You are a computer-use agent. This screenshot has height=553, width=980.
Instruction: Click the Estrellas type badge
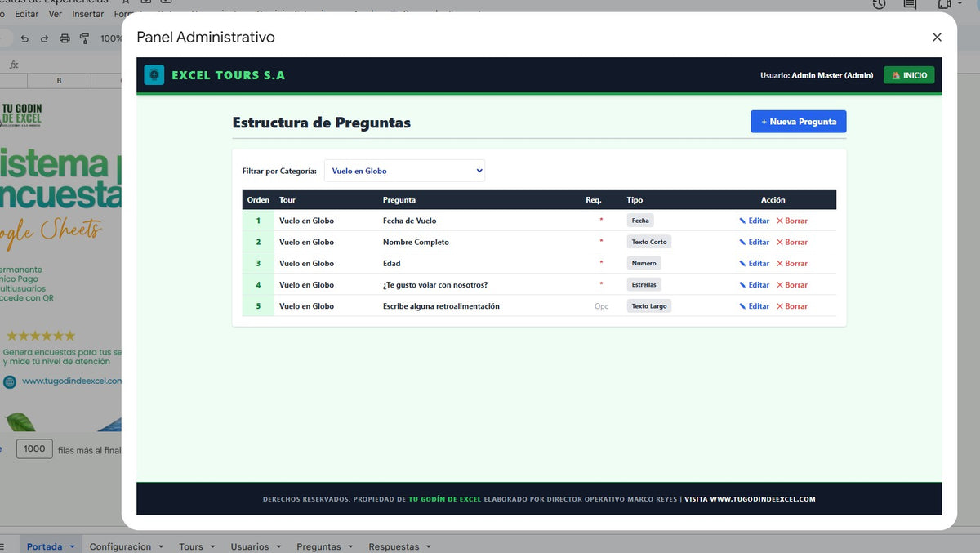point(644,284)
